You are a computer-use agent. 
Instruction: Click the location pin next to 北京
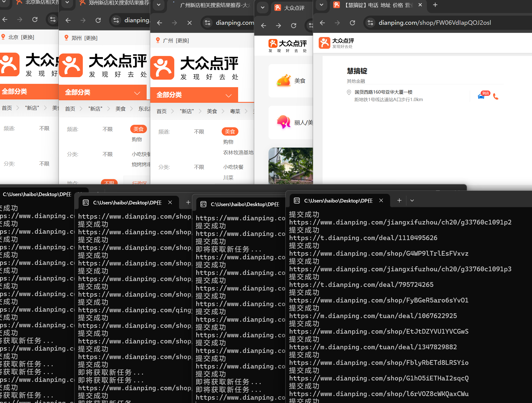coord(3,37)
